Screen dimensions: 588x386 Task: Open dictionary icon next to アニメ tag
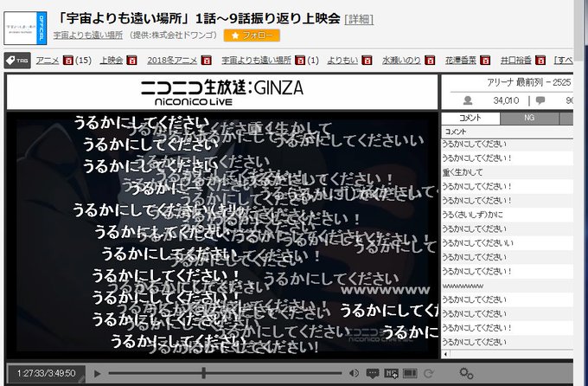point(67,60)
